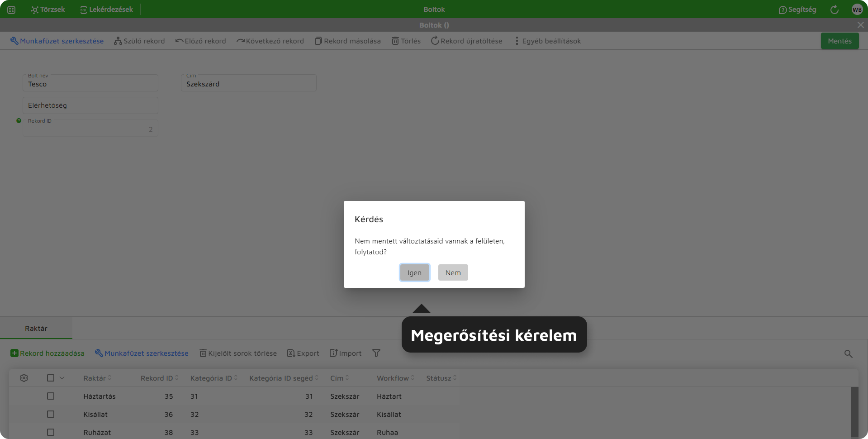The height and width of the screenshot is (439, 868).
Task: Click the Háztartás cell
Action: tap(100, 396)
